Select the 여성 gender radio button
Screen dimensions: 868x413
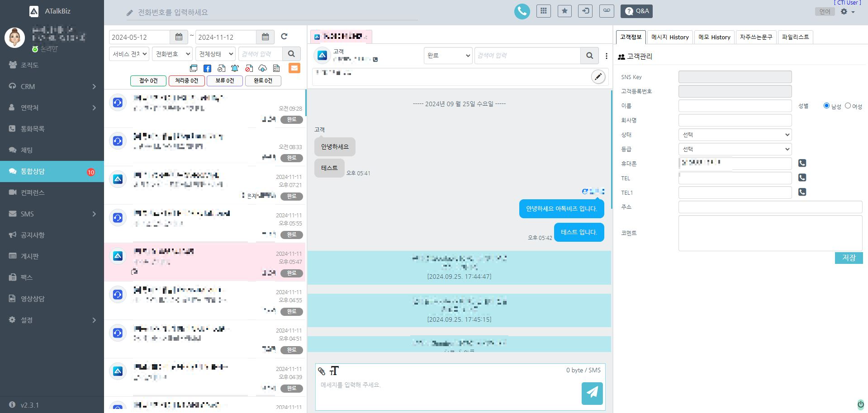[x=848, y=106]
